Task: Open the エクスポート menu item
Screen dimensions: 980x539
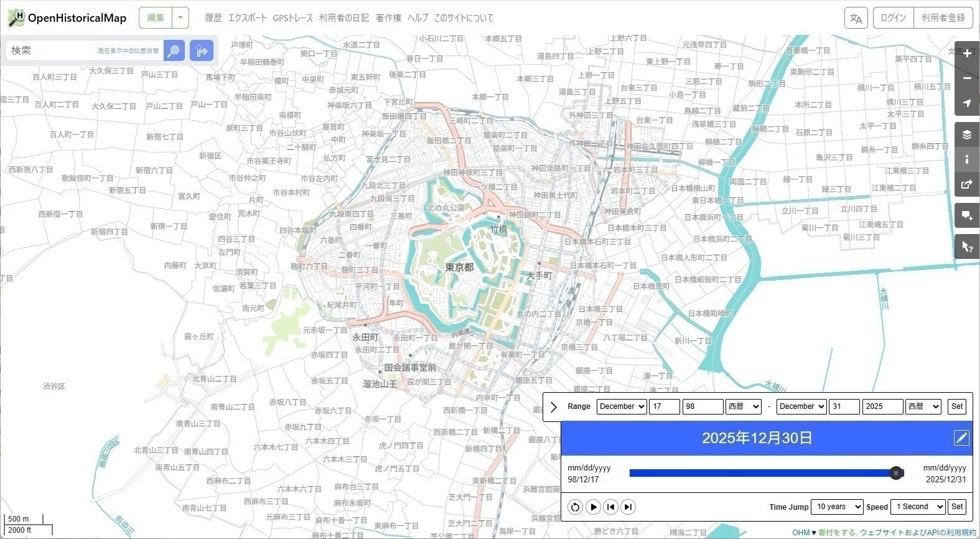Action: pos(247,18)
